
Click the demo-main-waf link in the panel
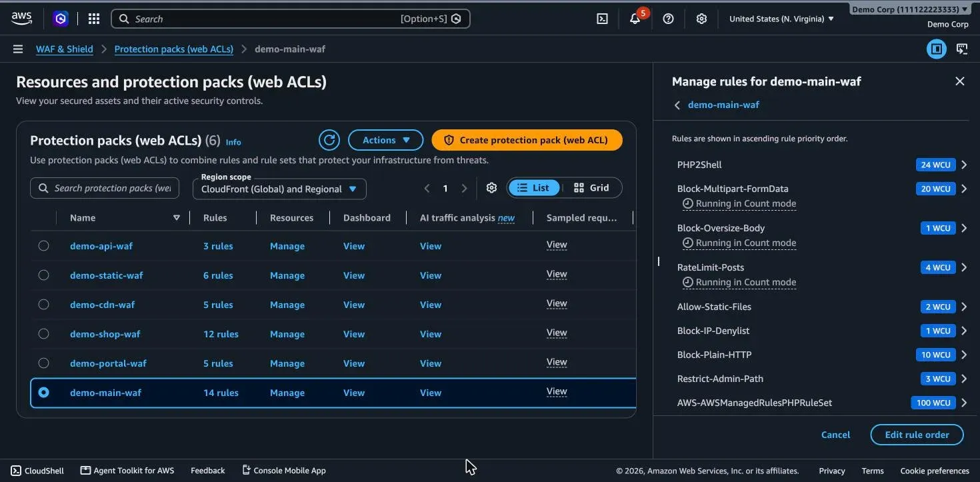pos(723,105)
